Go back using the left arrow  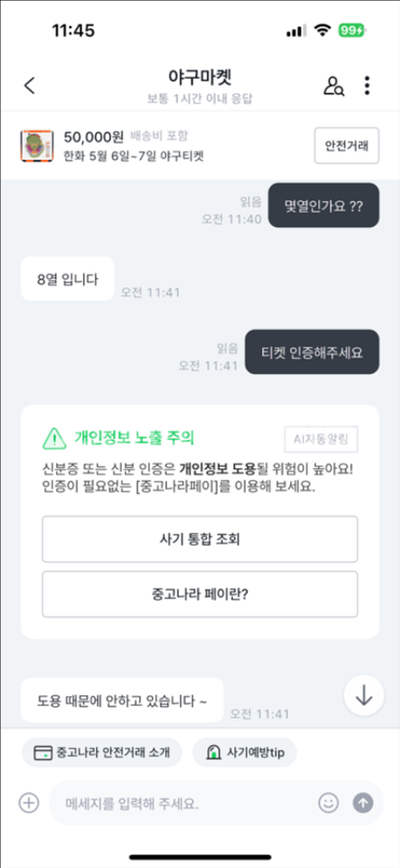point(30,86)
